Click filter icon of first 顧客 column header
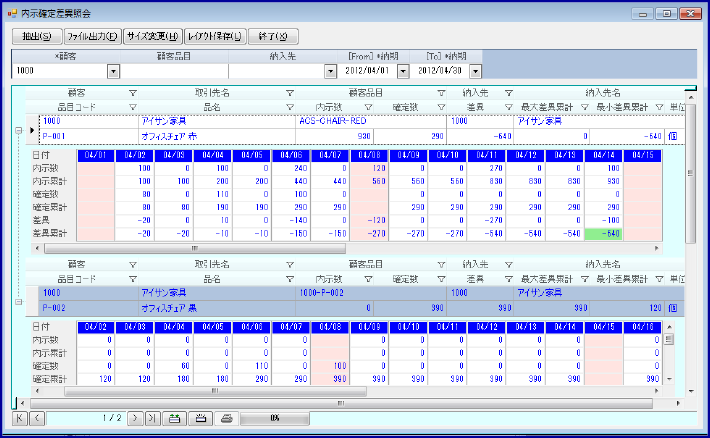 click(133, 93)
